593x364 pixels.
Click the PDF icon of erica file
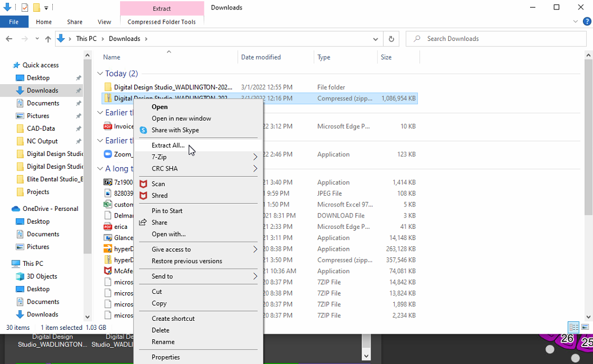tap(108, 227)
